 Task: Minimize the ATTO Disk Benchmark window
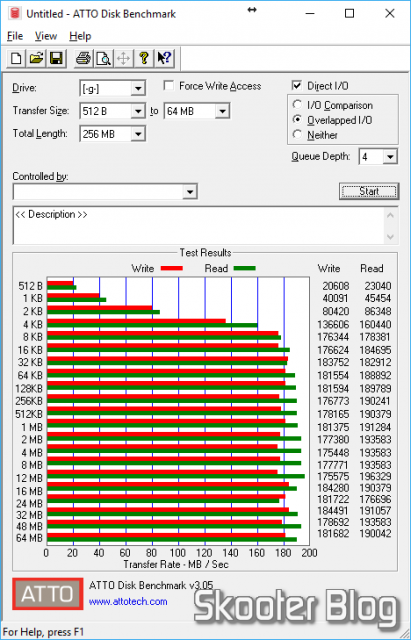pyautogui.click(x=310, y=13)
